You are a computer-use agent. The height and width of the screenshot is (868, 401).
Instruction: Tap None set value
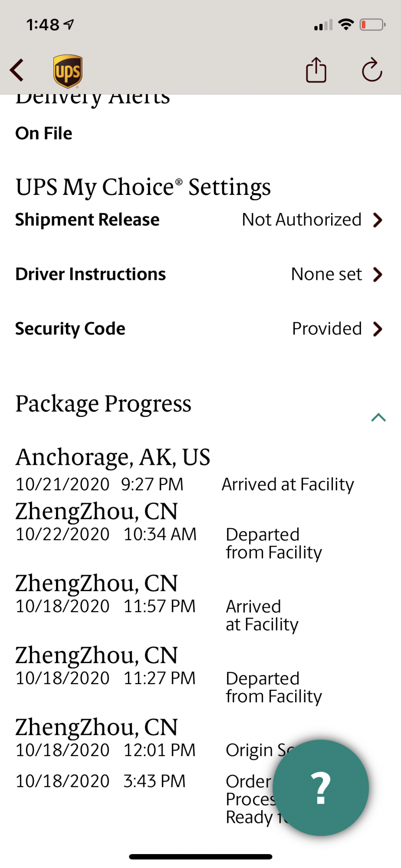click(326, 274)
